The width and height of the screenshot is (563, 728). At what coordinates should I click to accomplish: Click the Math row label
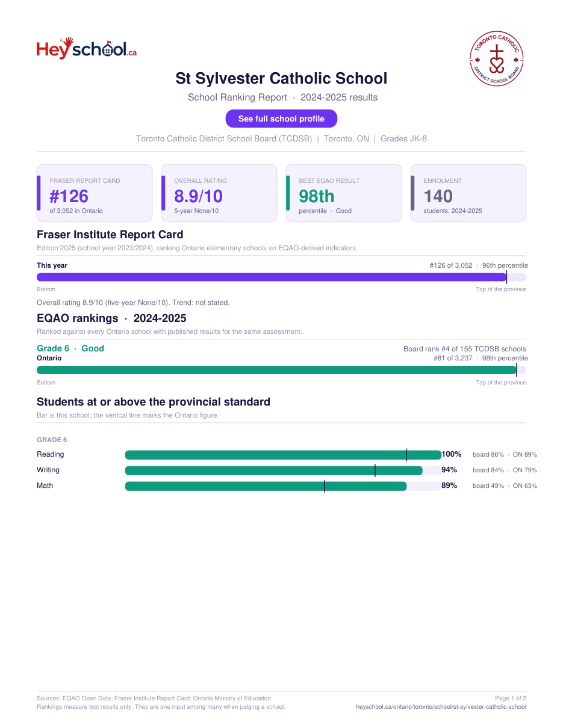pos(45,486)
